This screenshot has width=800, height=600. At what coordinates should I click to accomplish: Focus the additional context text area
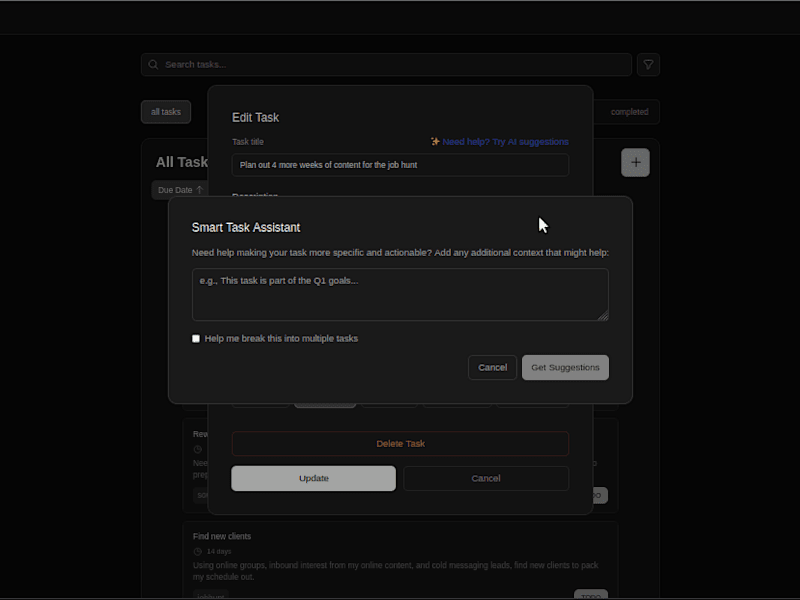point(400,294)
